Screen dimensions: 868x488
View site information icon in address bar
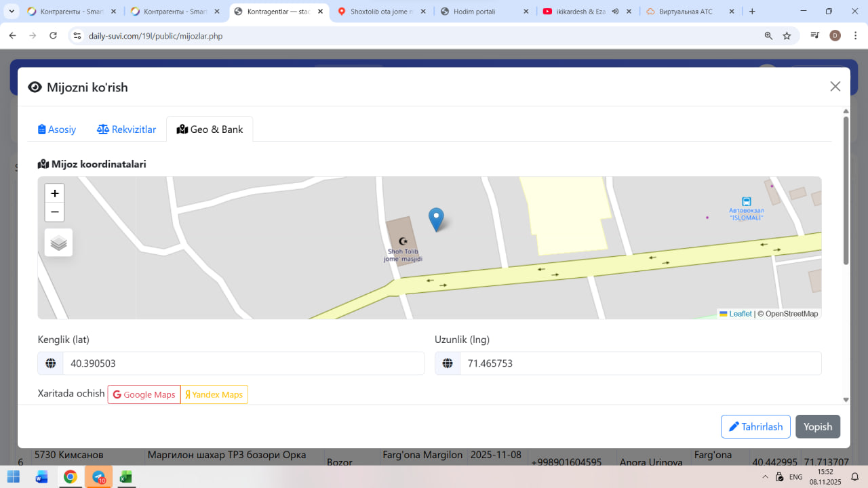click(77, 36)
